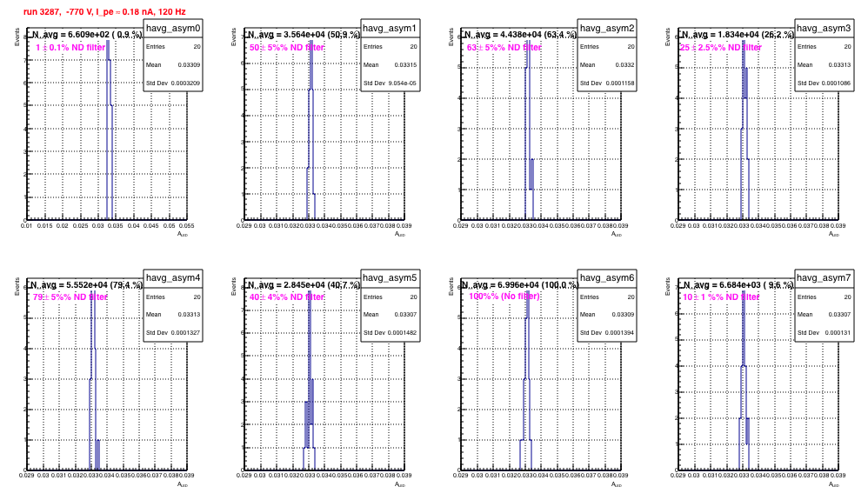
Task: Select the havg_asym5 stats box title
Action: [x=390, y=277]
